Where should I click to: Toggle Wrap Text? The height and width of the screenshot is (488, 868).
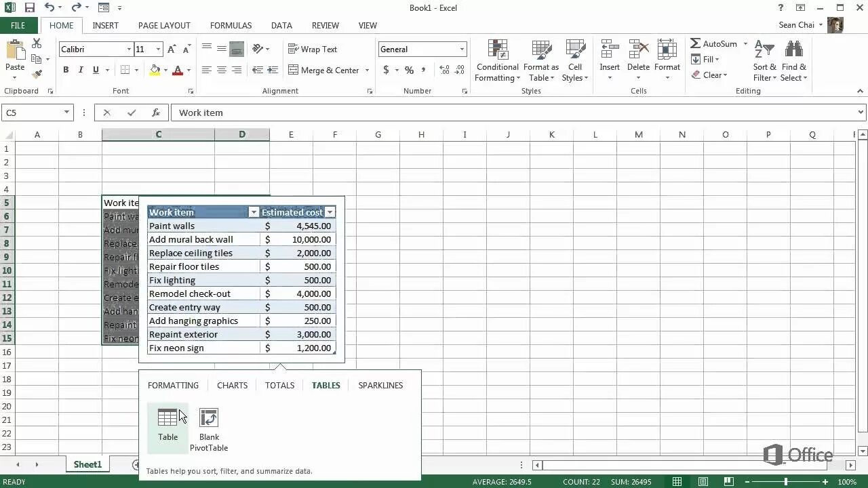tap(313, 49)
